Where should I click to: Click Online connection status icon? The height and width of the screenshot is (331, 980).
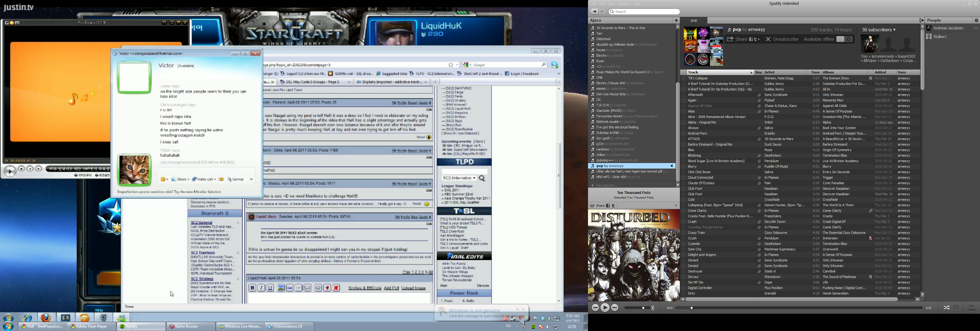coord(972,308)
